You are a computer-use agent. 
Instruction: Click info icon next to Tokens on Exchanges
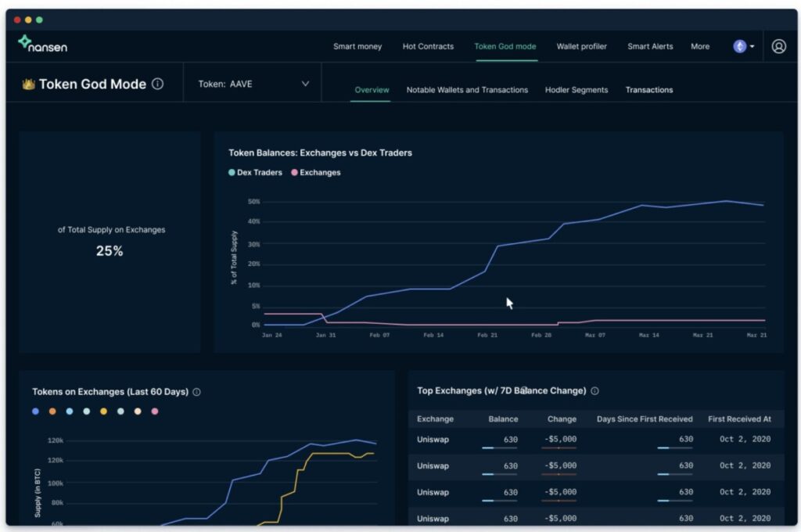click(196, 392)
